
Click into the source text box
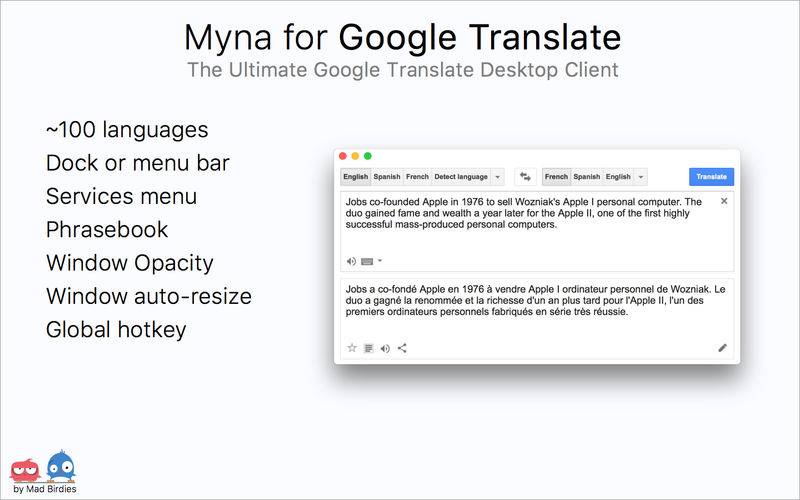pyautogui.click(x=537, y=232)
